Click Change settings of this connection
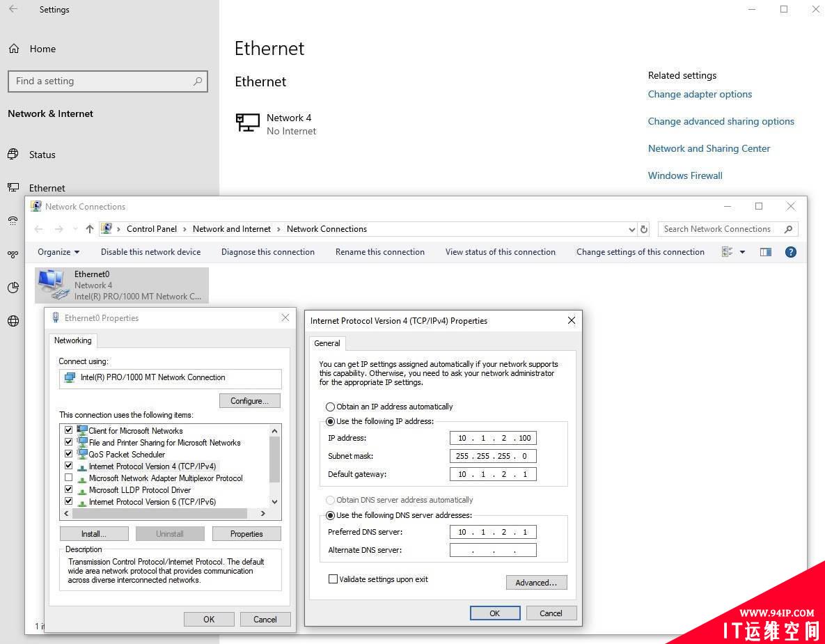This screenshot has width=825, height=644. (641, 252)
